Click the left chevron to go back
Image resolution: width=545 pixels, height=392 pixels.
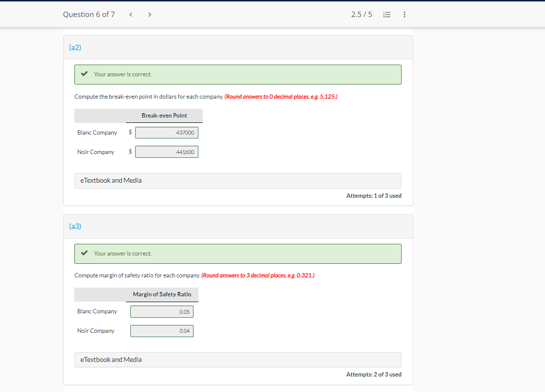(130, 14)
